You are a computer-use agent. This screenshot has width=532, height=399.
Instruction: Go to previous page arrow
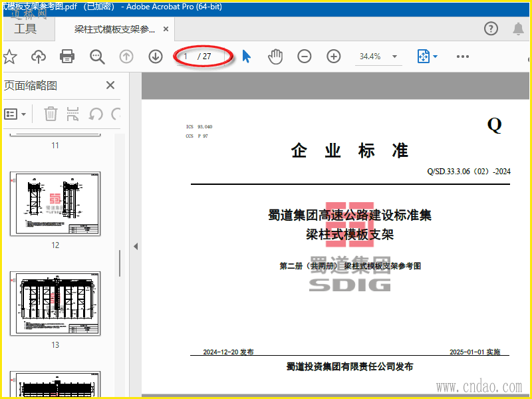pyautogui.click(x=126, y=57)
